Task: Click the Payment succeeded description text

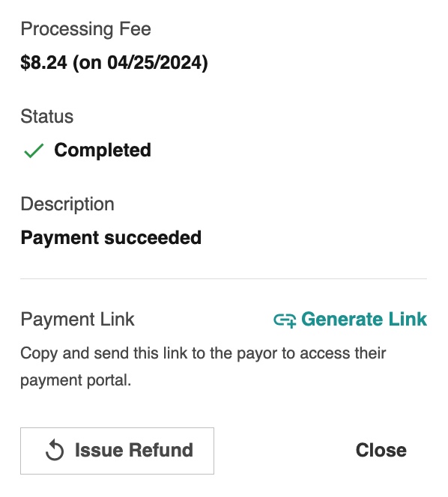Action: click(x=111, y=237)
